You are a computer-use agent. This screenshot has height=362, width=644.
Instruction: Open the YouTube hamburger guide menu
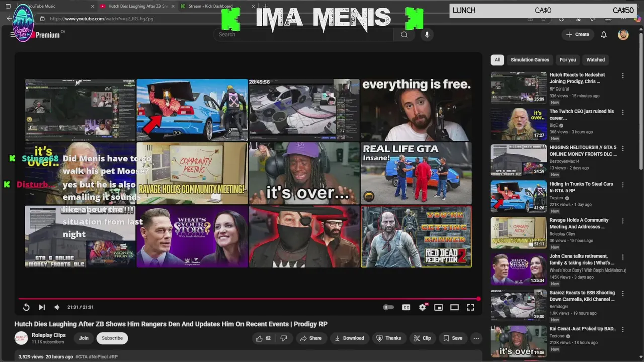click(x=13, y=34)
